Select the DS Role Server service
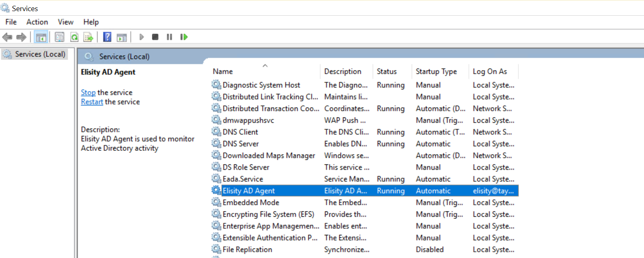The height and width of the screenshot is (258, 644). [365, 167]
